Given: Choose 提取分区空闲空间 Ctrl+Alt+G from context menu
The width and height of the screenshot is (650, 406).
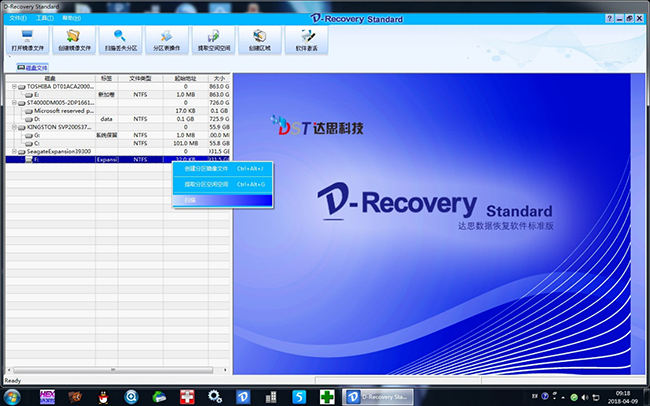Looking at the screenshot, I should tap(223, 185).
